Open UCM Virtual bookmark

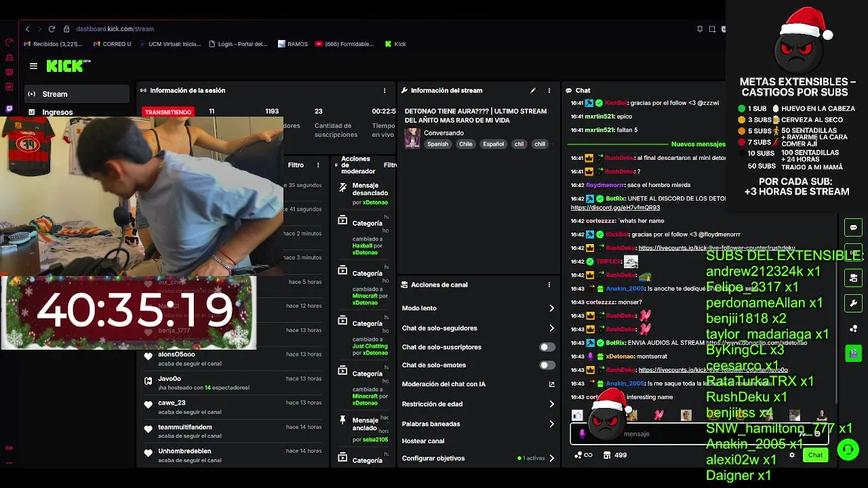pos(170,44)
